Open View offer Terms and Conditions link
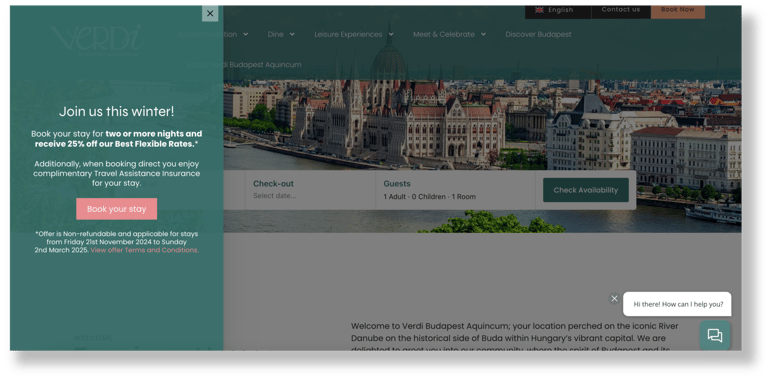Image resolution: width=770 pixels, height=379 pixels. (x=144, y=250)
